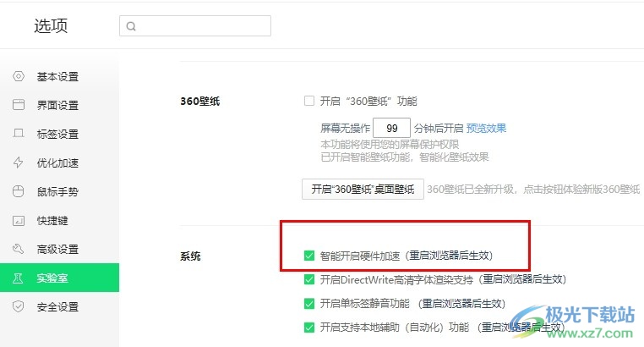644x347 pixels.
Task: Select the 实验室 sidebar item
Action: (x=59, y=278)
